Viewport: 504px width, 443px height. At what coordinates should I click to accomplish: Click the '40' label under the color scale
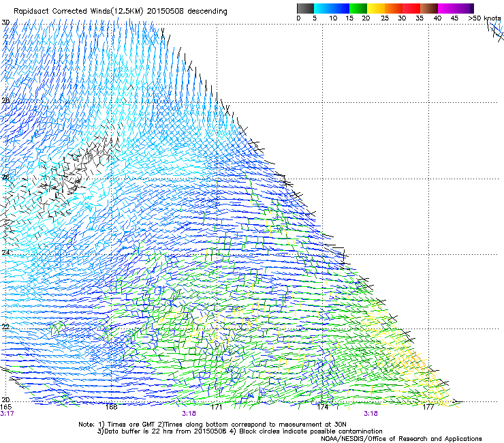pos(437,18)
